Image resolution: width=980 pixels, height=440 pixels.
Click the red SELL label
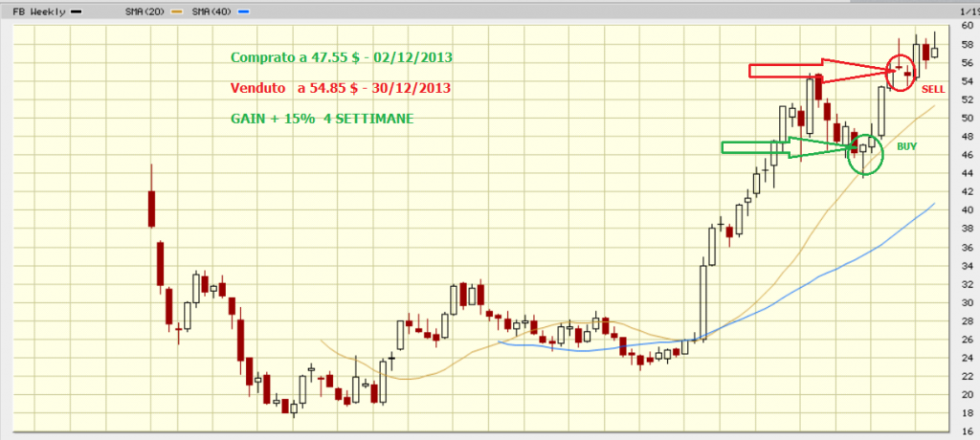click(933, 89)
